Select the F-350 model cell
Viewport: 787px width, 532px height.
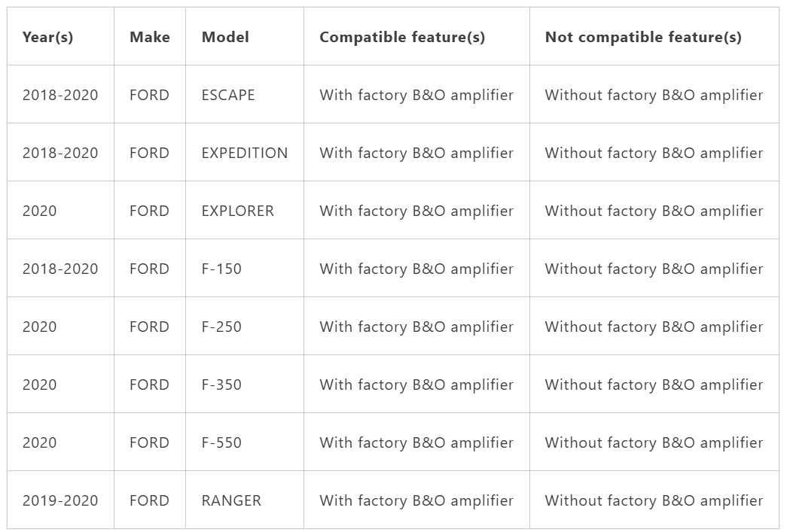coord(221,385)
